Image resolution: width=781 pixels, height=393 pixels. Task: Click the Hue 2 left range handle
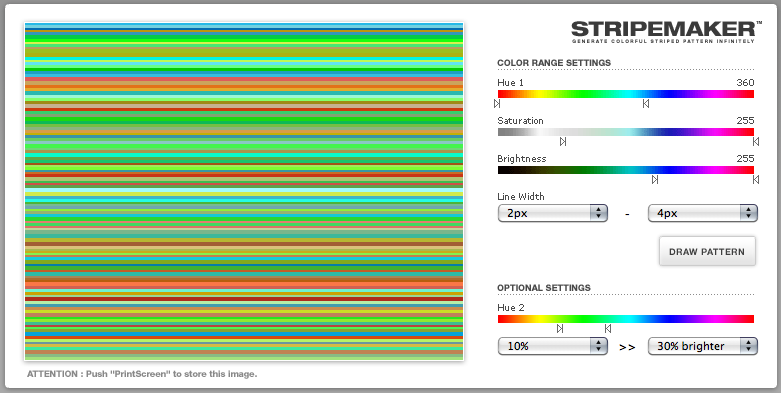560,328
